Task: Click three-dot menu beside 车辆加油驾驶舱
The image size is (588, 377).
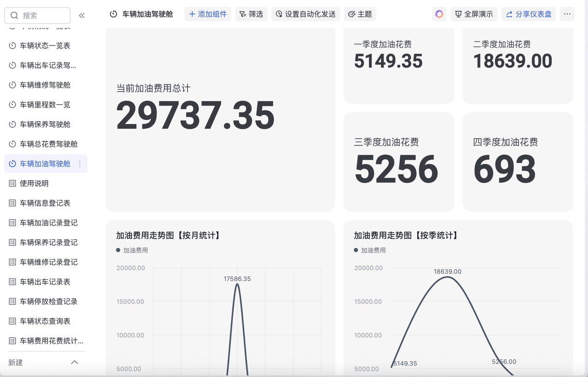Action: [x=80, y=164]
